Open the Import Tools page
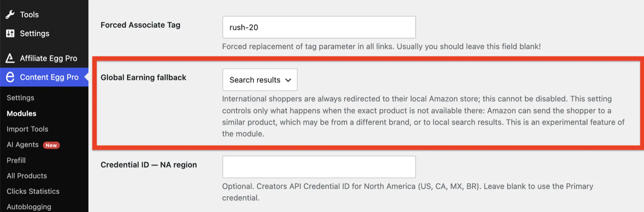 tap(27, 129)
